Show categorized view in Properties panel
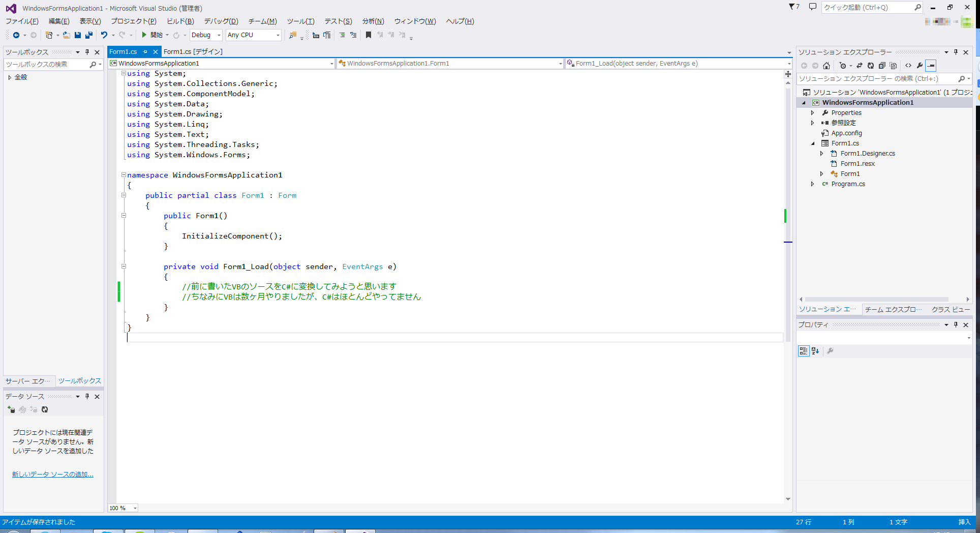The width and height of the screenshot is (980, 533). tap(804, 351)
